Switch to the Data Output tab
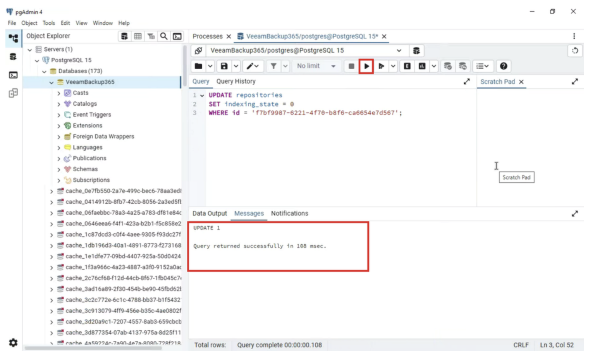The width and height of the screenshot is (595, 364). 210,213
